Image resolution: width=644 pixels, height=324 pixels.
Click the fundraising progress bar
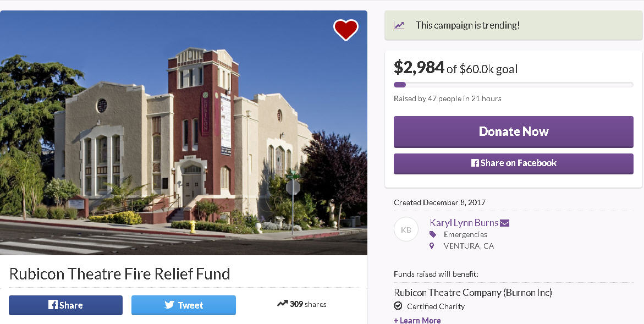(x=513, y=85)
